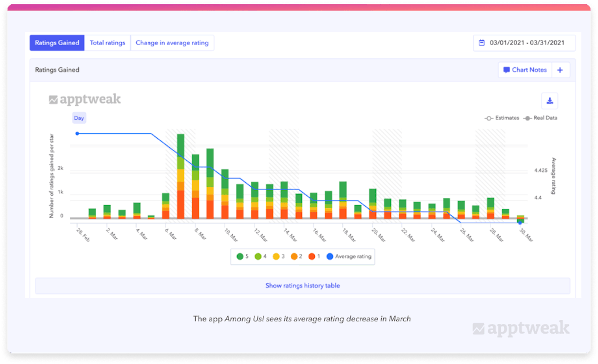The image size is (598, 364).
Task: Switch to the Total ratings tab
Action: [107, 43]
